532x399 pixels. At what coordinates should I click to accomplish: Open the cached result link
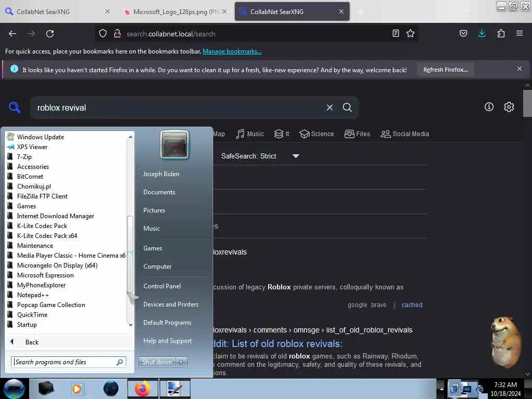click(412, 304)
